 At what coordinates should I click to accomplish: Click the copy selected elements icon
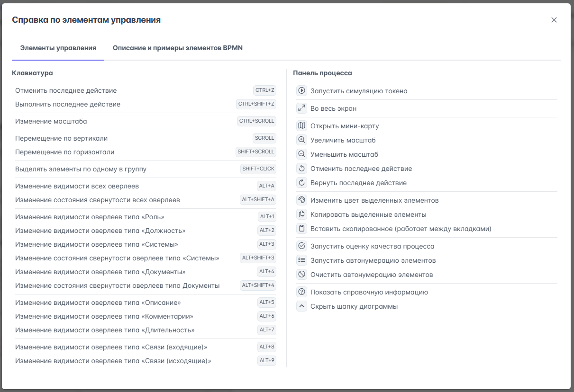tap(301, 214)
